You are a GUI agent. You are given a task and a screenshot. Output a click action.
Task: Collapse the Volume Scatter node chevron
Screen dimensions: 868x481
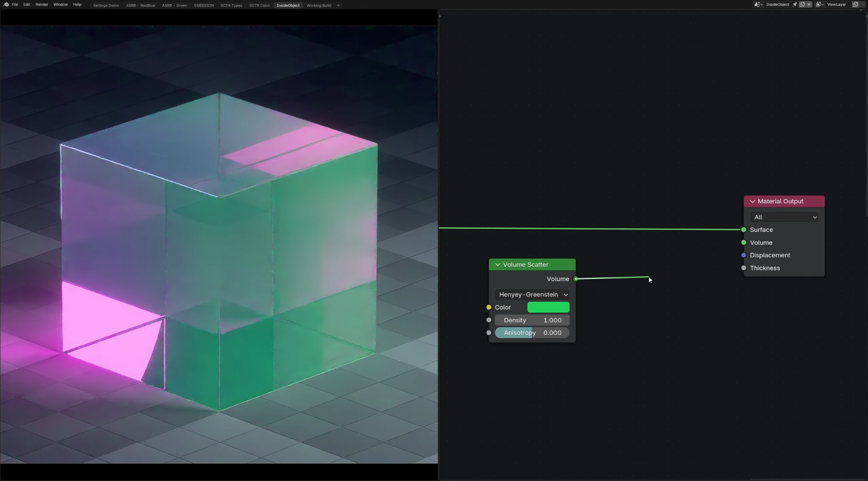[x=498, y=264]
